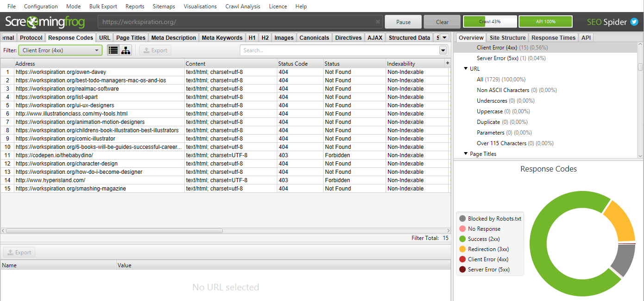Viewport: 644px width, 301px height.
Task: Click the Success (2xx) legend swatch
Action: point(462,239)
